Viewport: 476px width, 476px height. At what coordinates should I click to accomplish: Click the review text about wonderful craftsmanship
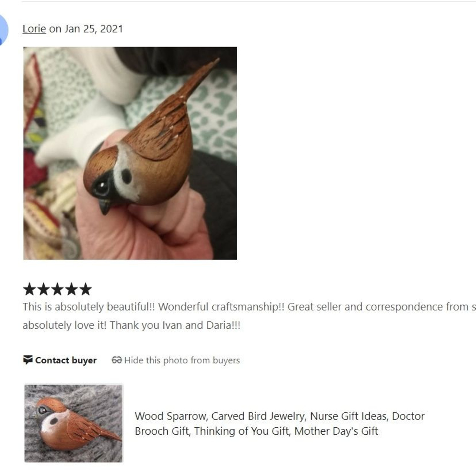pos(249,307)
